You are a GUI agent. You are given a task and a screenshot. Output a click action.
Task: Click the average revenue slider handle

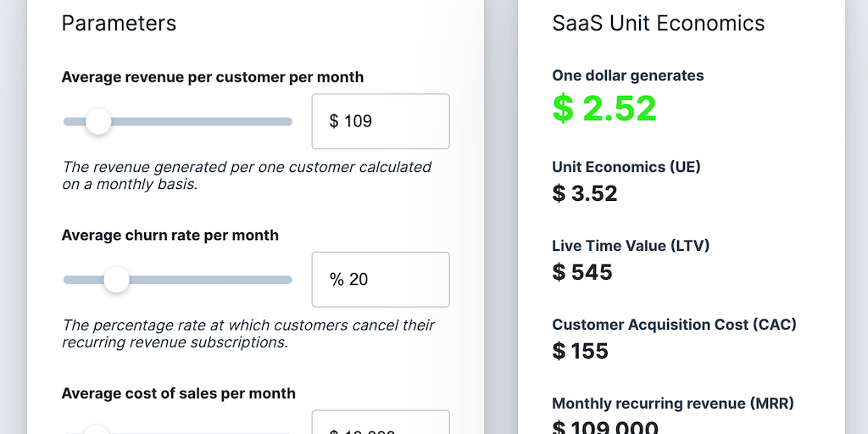click(98, 122)
